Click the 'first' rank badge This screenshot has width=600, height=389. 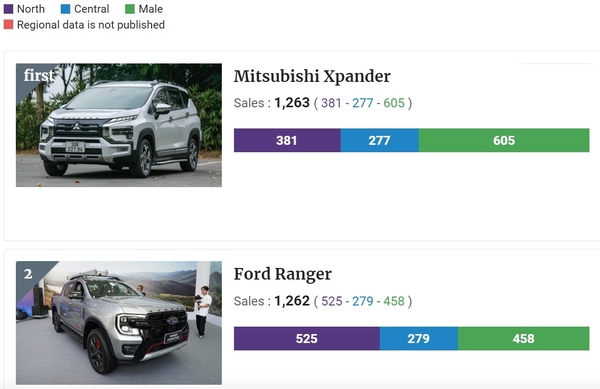38,75
